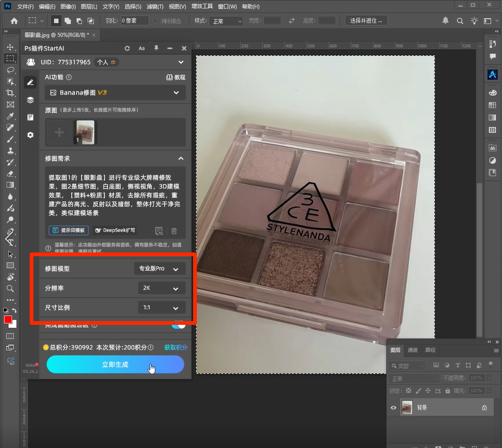Open the layer blend mode 正常 dropdown
This screenshot has width=502, height=448.
click(414, 379)
